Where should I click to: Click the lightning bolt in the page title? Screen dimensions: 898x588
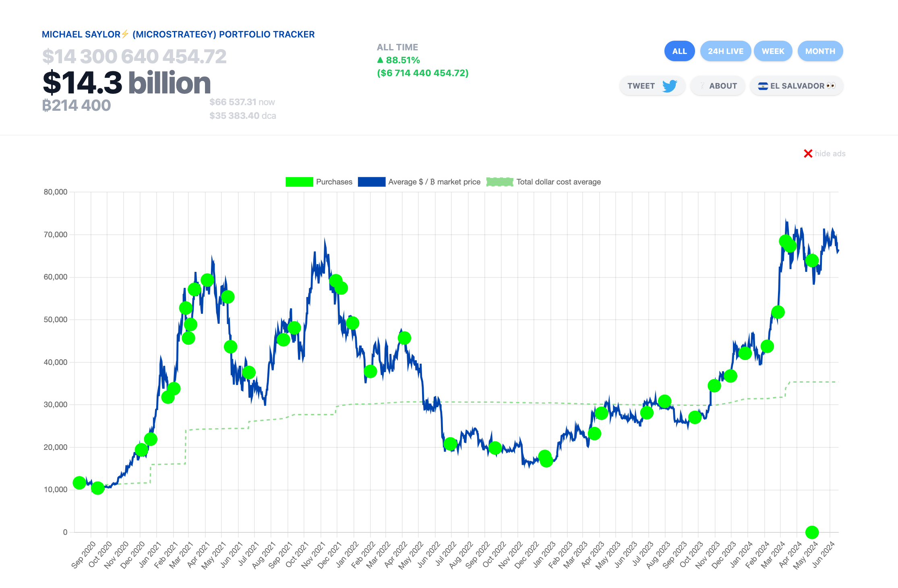[125, 34]
